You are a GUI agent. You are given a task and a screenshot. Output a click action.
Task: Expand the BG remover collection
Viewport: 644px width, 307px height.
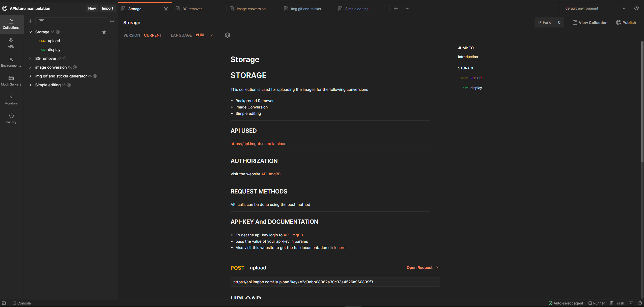click(30, 59)
